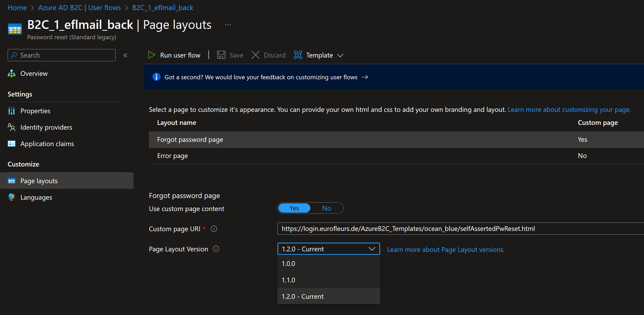
Task: Open Learn more about customizing your page link
Action: point(569,110)
